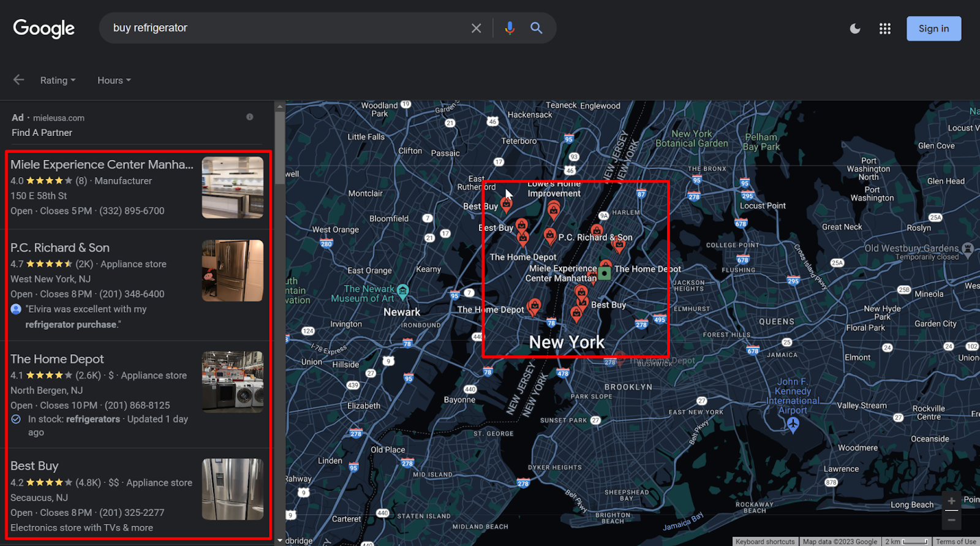Click the Brooklyn map label
The height and width of the screenshot is (546, 980).
[x=628, y=387]
